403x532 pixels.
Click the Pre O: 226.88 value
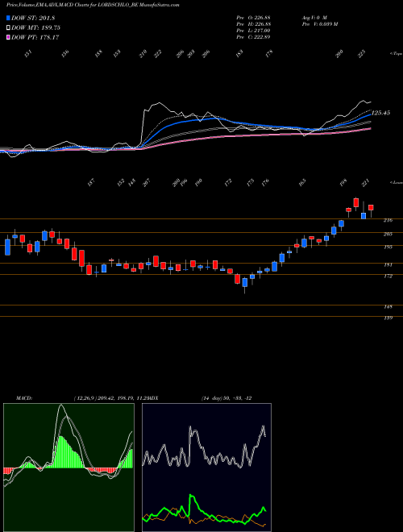tap(253, 17)
